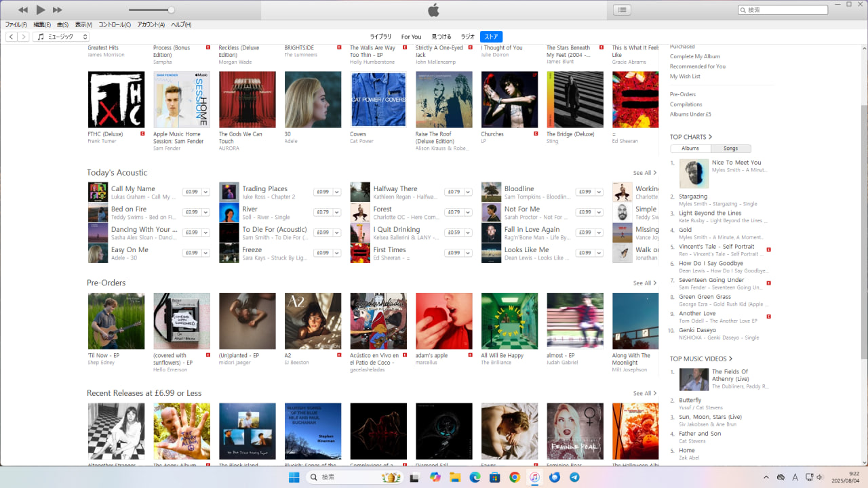Screen dimensions: 868x488
Task: Click See All for Today's Acoustic
Action: 644,173
